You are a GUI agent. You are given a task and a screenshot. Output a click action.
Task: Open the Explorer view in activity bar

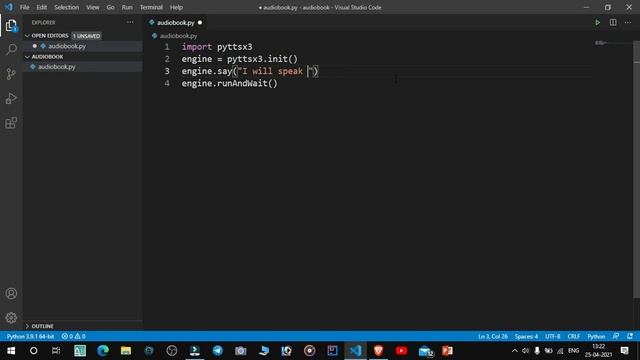(x=11, y=25)
